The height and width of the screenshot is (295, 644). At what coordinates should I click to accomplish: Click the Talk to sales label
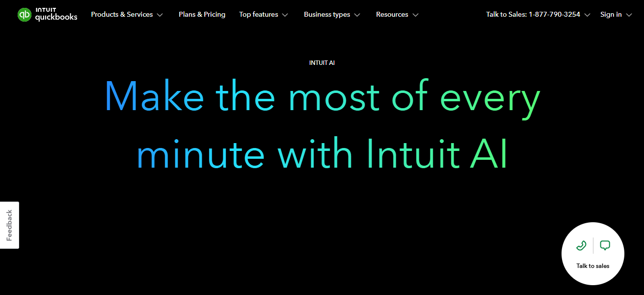[x=593, y=266]
